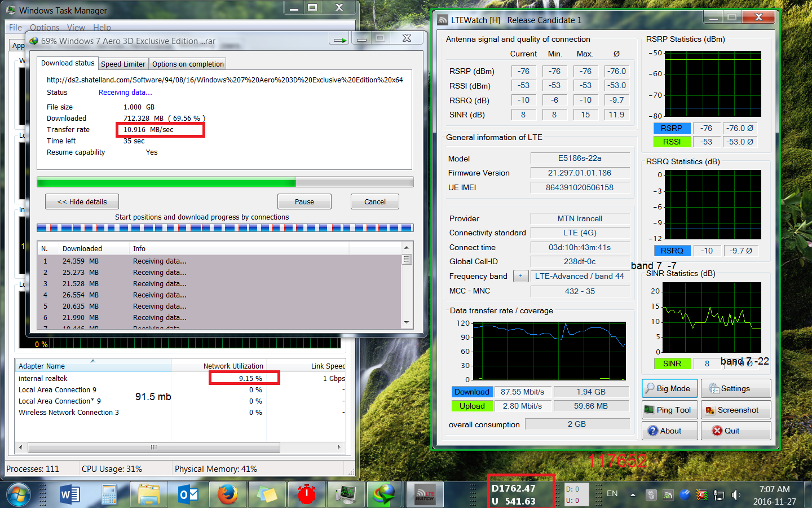Click the Network Utilization column header
Viewport: 812px width, 508px height.
[x=219, y=366]
